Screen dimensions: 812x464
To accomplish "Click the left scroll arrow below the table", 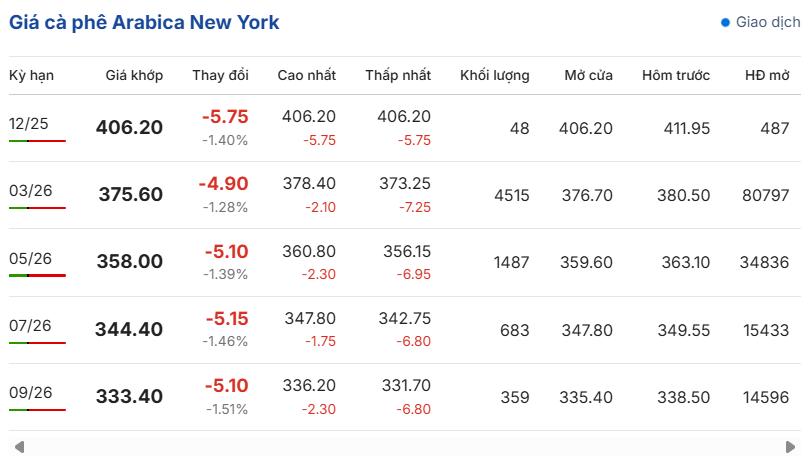I will (19, 446).
